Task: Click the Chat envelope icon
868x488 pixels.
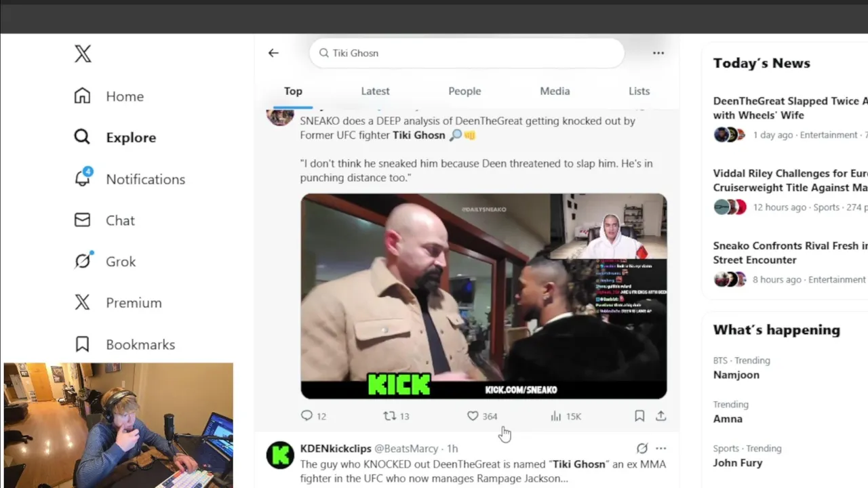Action: (82, 220)
